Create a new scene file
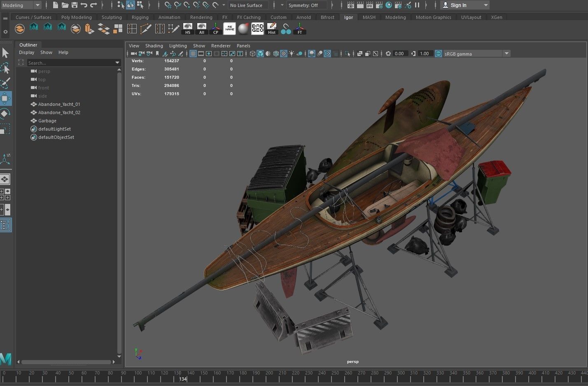The height and width of the screenshot is (386, 588). click(55, 5)
